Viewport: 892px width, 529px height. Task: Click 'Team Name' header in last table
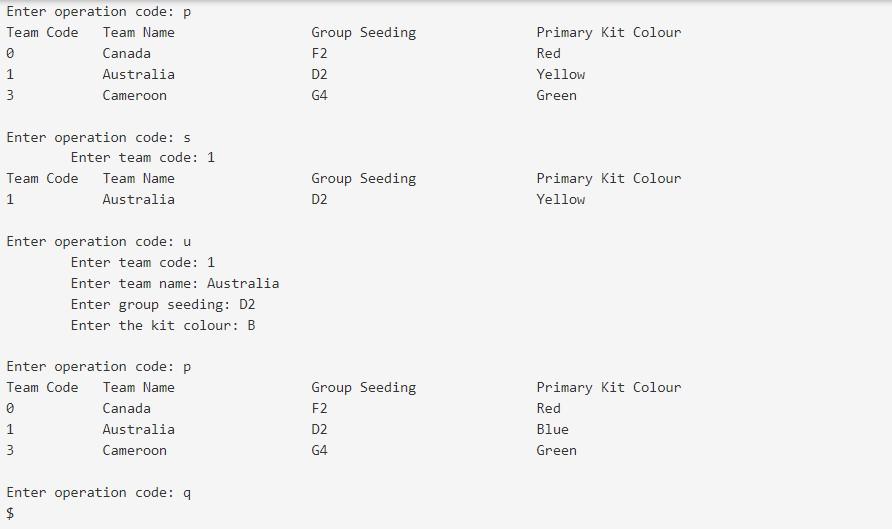(x=138, y=387)
